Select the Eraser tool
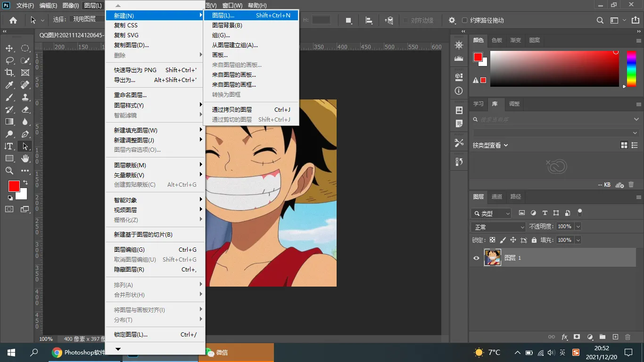 tap(25, 109)
